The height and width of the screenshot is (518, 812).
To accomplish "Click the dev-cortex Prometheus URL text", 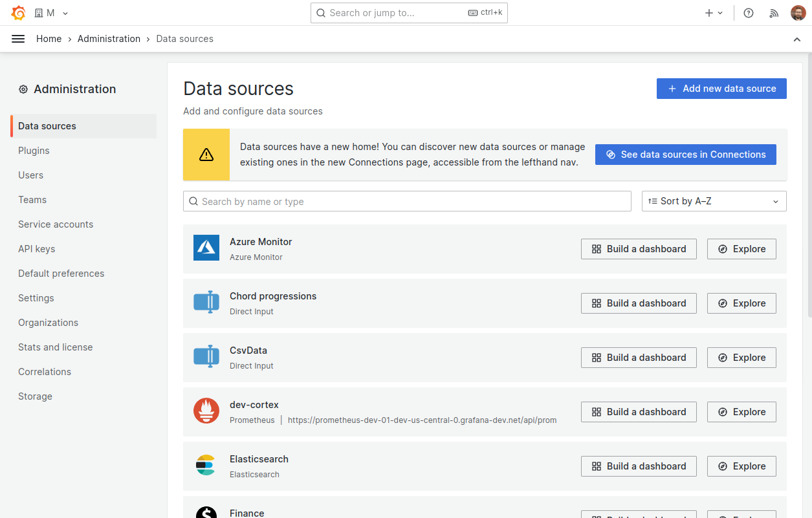I will (x=422, y=420).
